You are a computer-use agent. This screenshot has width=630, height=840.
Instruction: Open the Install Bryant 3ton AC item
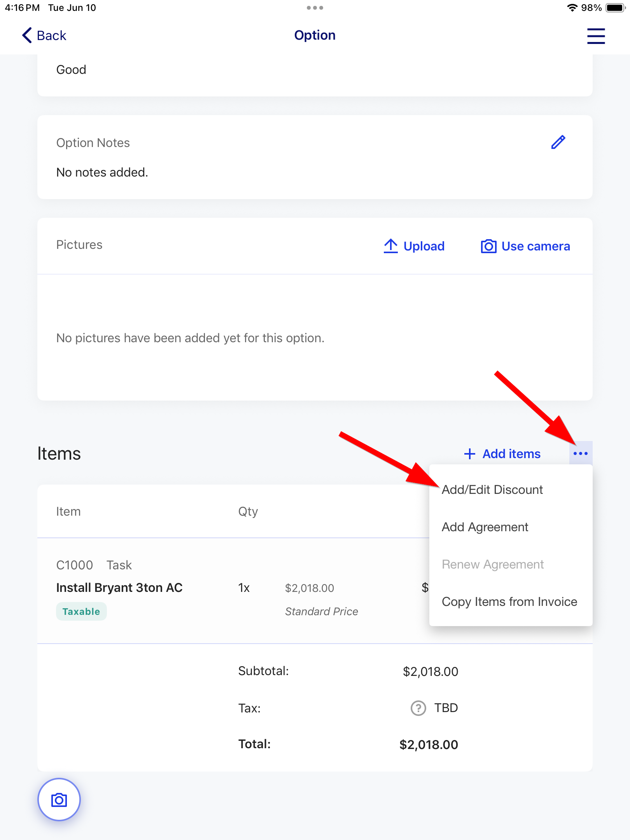pyautogui.click(x=119, y=588)
